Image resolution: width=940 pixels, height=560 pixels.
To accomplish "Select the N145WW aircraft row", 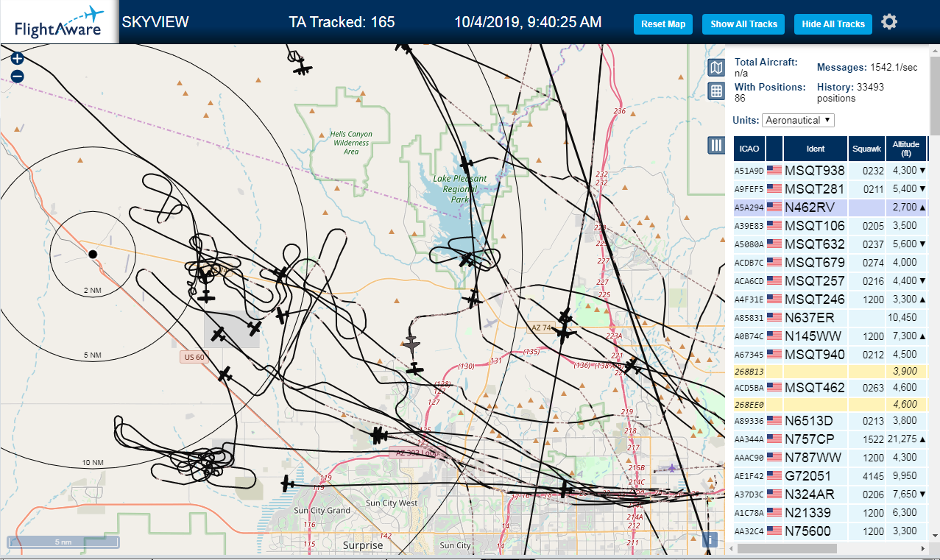I will click(831, 336).
